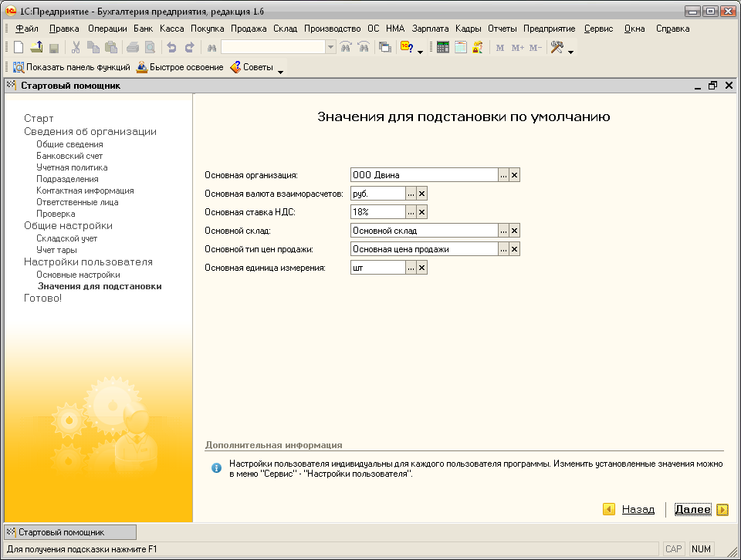Expand the arrow after Советы toolbar
This screenshot has width=741, height=560.
click(x=280, y=71)
